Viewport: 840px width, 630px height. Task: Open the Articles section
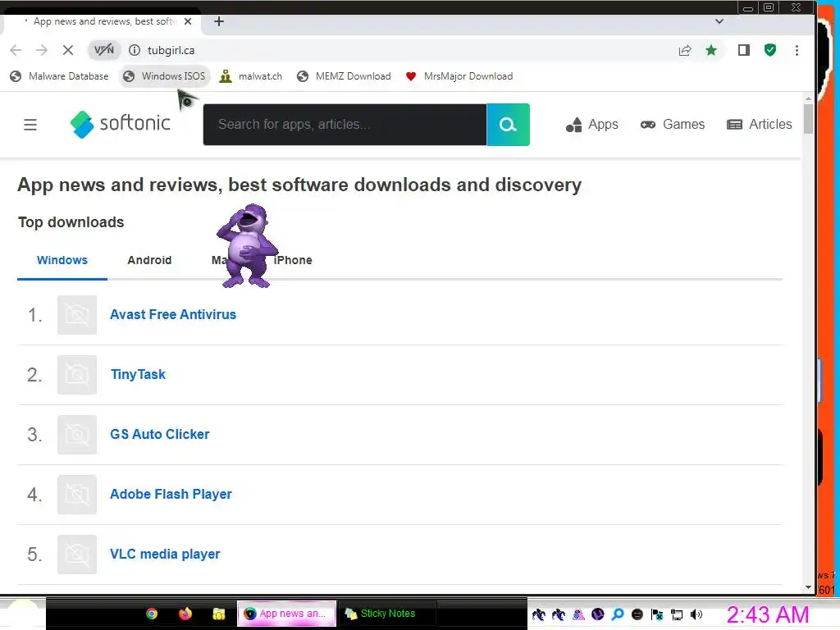[x=759, y=125]
